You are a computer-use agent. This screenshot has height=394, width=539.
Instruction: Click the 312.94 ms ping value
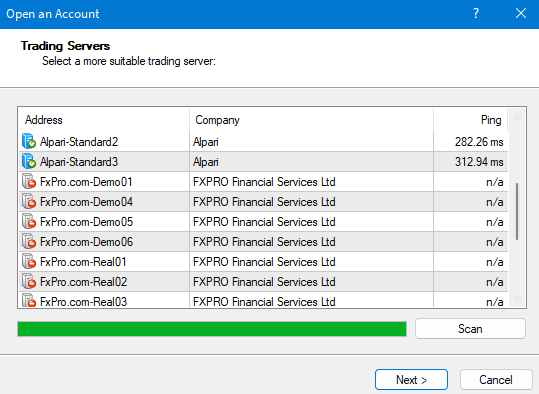point(479,162)
